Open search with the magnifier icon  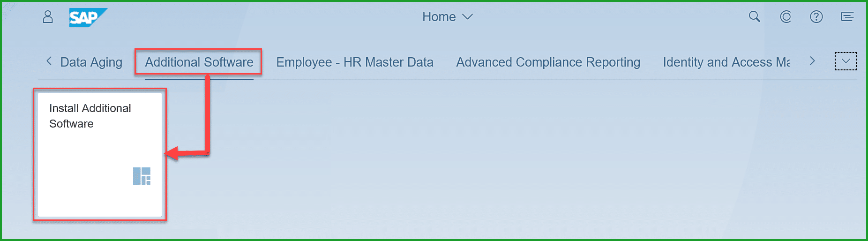point(754,17)
